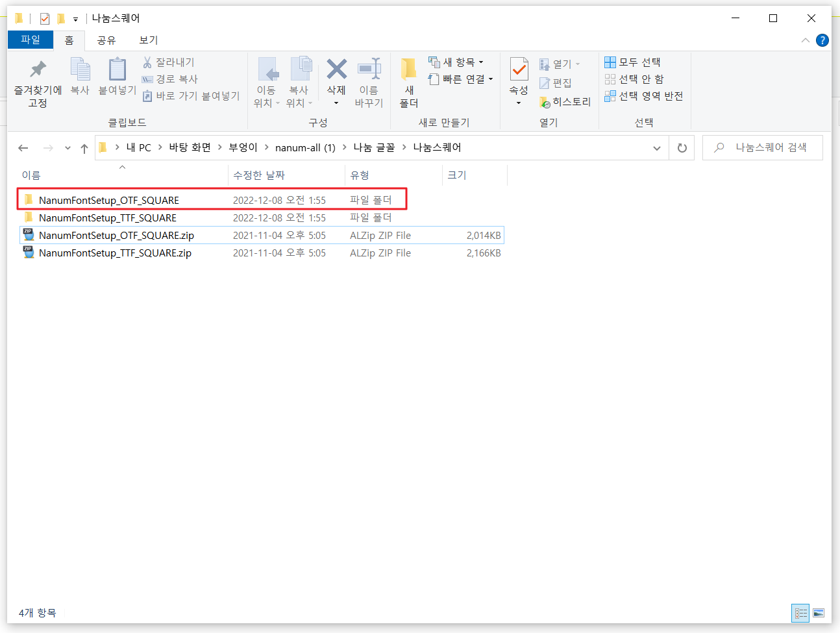Click nanum-all (1) in the address path
The image size is (840, 633).
305,147
